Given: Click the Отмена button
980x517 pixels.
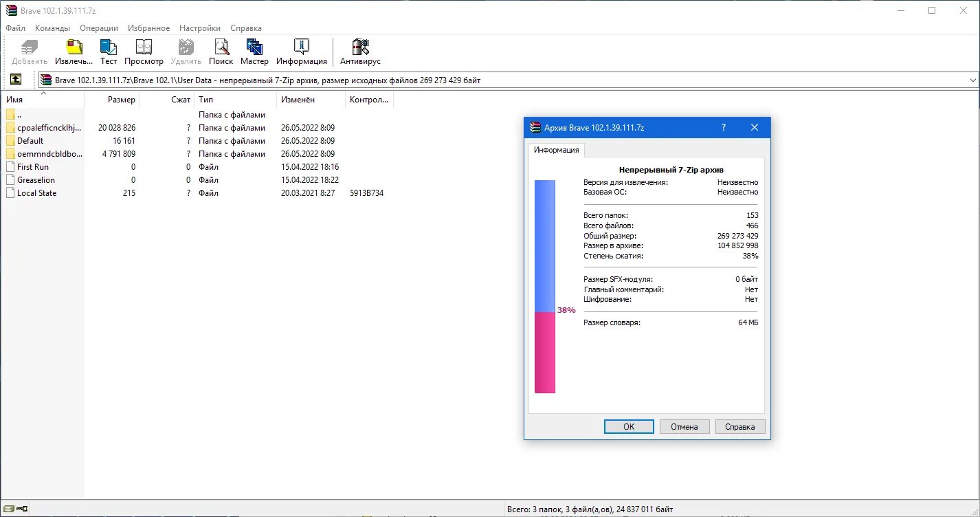Looking at the screenshot, I should pyautogui.click(x=684, y=427).
